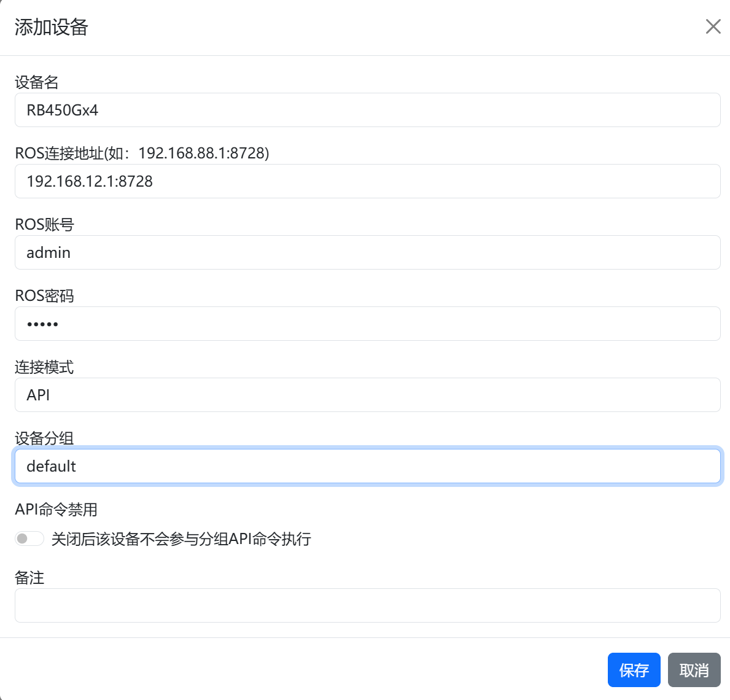Focus the ROS连接地址 field with 192.168.12.1:8728

point(367,181)
